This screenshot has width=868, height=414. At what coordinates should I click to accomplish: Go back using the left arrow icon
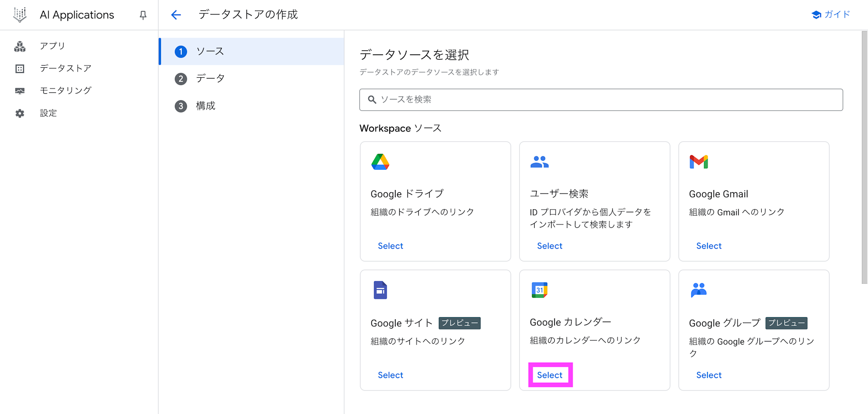(176, 15)
